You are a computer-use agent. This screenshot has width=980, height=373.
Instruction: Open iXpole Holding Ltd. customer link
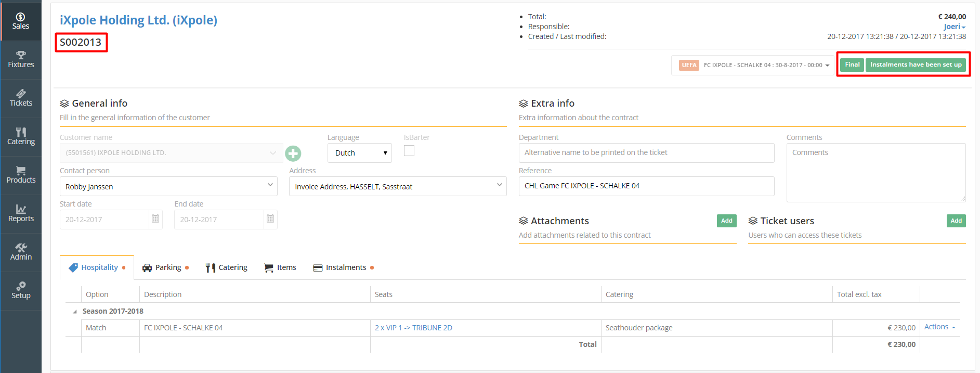point(138,20)
